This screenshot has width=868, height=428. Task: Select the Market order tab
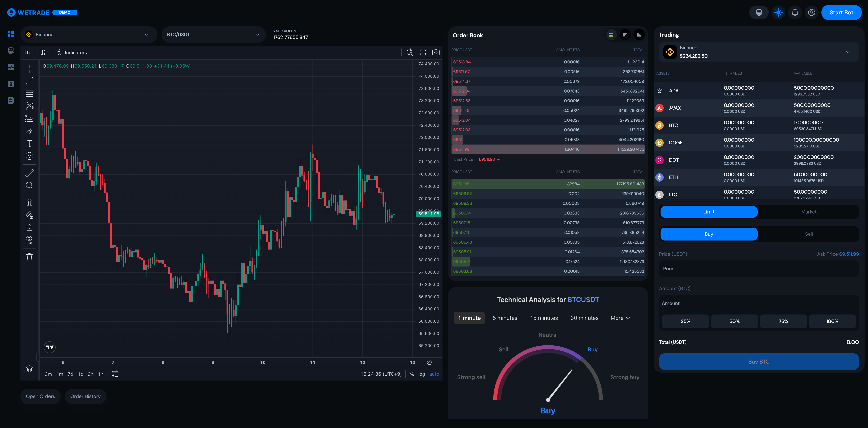809,212
